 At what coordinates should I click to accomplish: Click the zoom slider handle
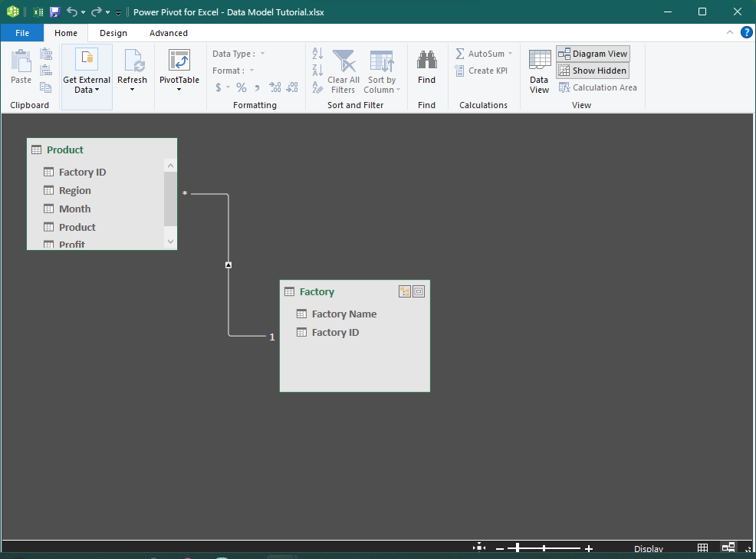[518, 548]
